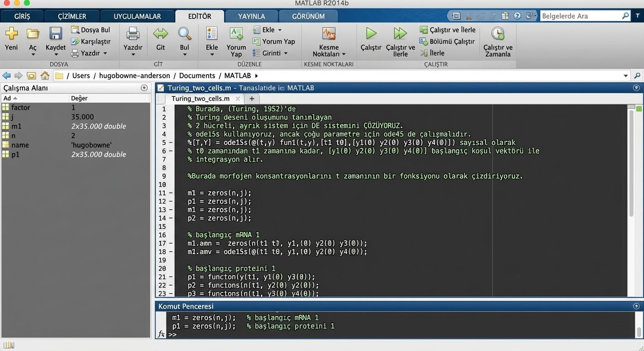Click the Bul magnifier icon
The height and width of the screenshot is (351, 644).
pyautogui.click(x=184, y=34)
